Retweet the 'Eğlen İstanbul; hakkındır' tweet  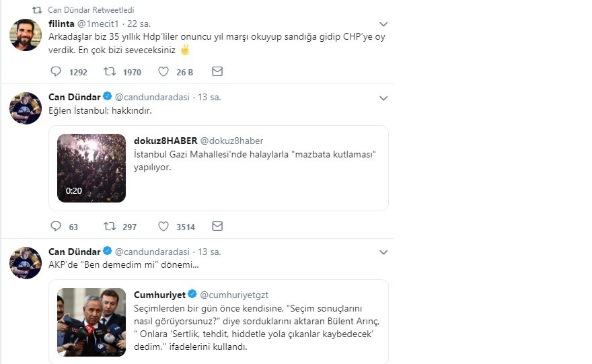coord(110,226)
